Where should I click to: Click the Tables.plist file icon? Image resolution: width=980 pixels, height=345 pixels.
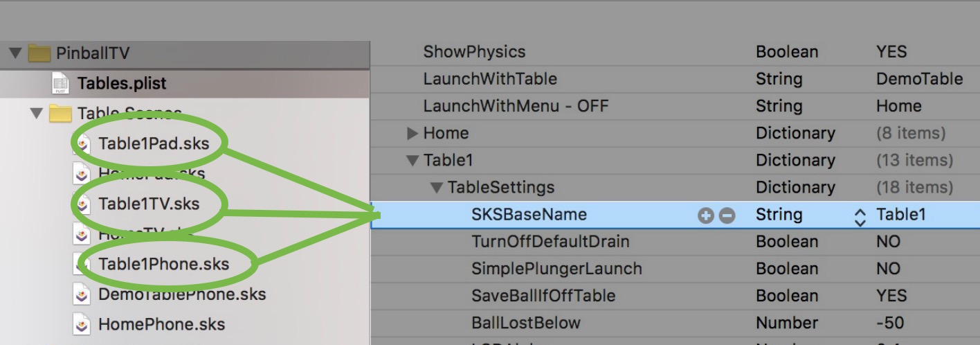click(x=62, y=84)
